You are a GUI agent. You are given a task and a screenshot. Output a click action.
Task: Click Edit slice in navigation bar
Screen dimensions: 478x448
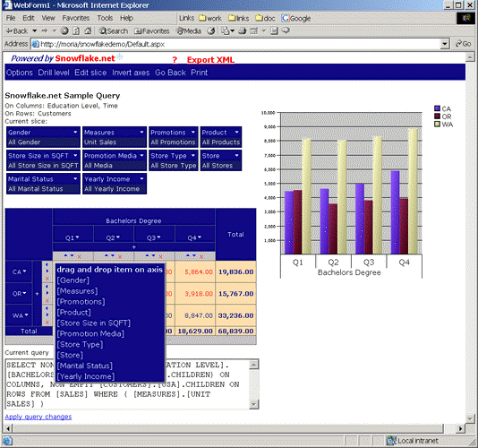pos(90,73)
